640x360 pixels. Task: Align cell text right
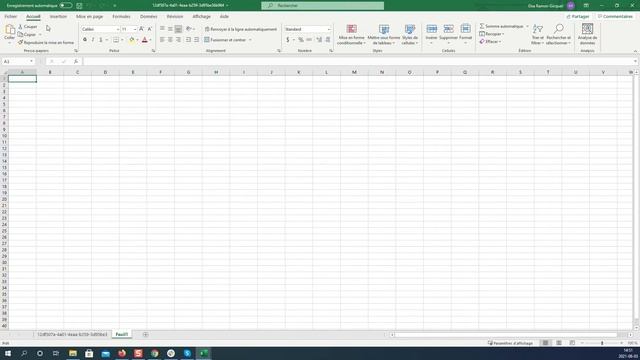(178, 40)
